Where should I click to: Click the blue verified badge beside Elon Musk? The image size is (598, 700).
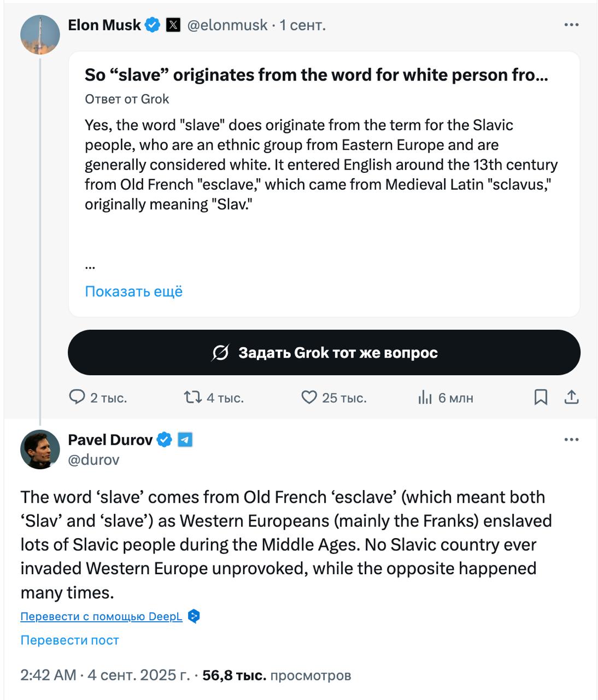point(153,25)
